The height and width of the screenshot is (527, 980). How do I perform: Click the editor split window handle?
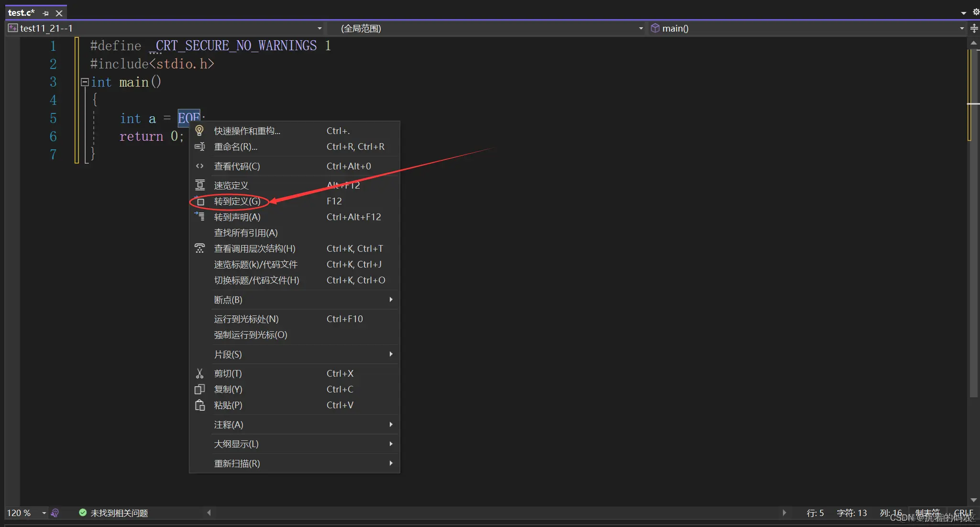click(974, 29)
